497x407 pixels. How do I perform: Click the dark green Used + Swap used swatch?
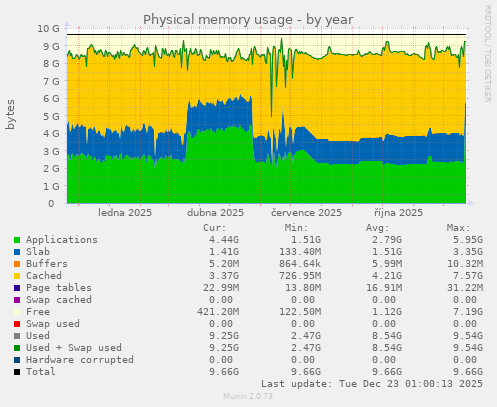click(x=17, y=348)
